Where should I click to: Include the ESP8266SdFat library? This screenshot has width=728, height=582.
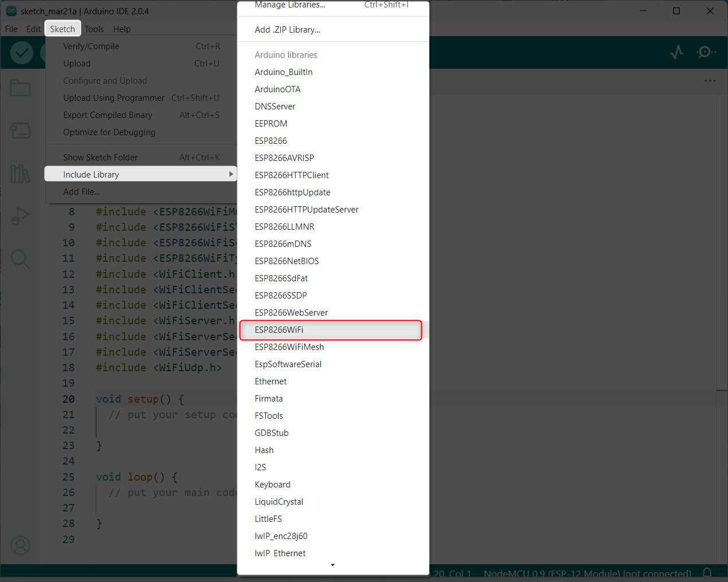coord(333,278)
